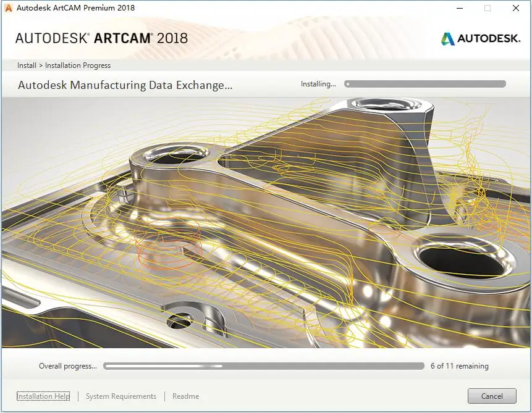
Task: Click the overall progress bar
Action: [264, 366]
